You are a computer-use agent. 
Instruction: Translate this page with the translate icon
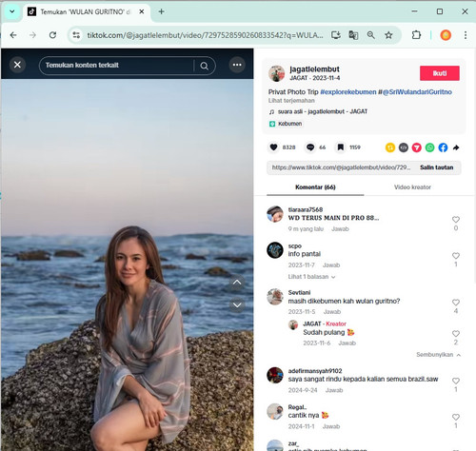point(353,35)
